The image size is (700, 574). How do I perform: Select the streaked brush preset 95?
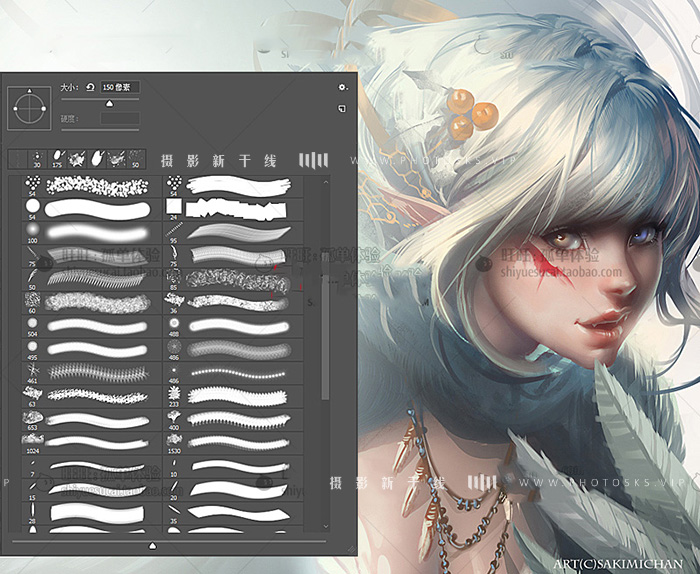233,233
